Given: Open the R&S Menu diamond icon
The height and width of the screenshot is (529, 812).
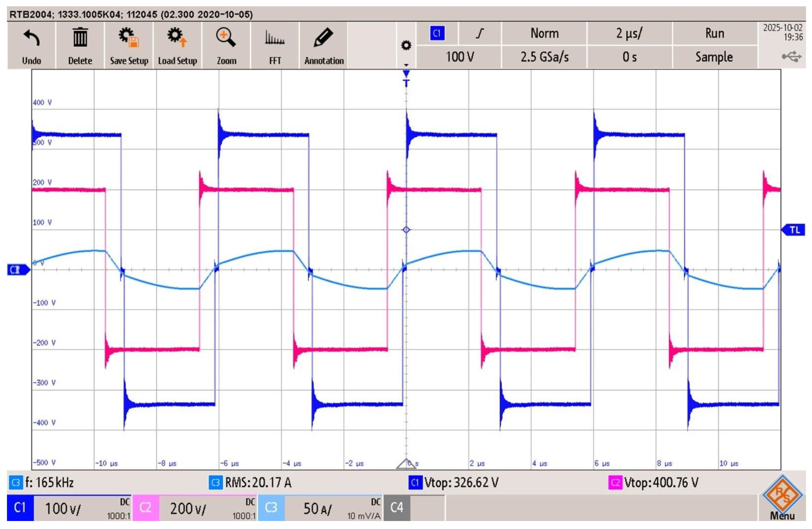Looking at the screenshot, I should (782, 495).
